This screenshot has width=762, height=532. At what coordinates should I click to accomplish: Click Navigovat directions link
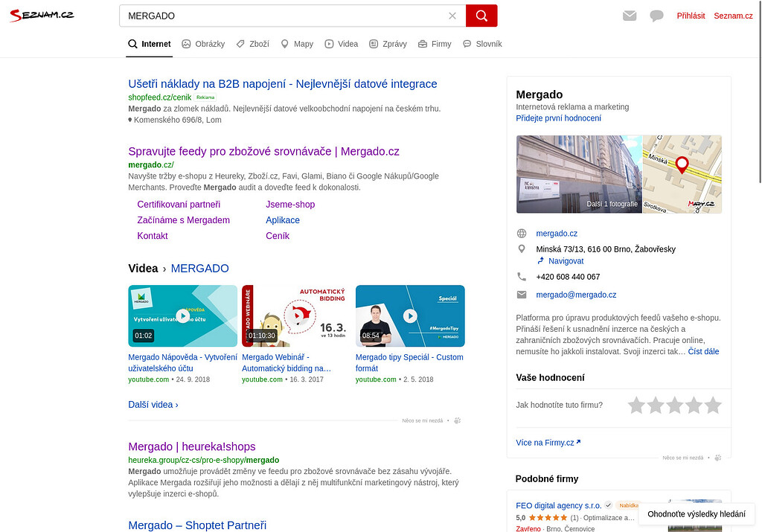566,261
